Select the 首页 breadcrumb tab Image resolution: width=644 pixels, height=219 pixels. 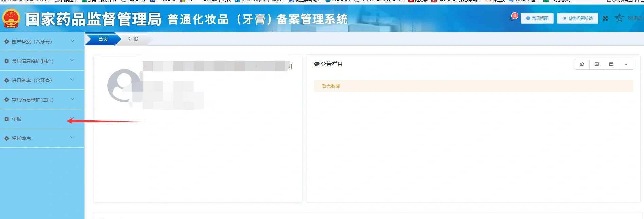pyautogui.click(x=103, y=39)
